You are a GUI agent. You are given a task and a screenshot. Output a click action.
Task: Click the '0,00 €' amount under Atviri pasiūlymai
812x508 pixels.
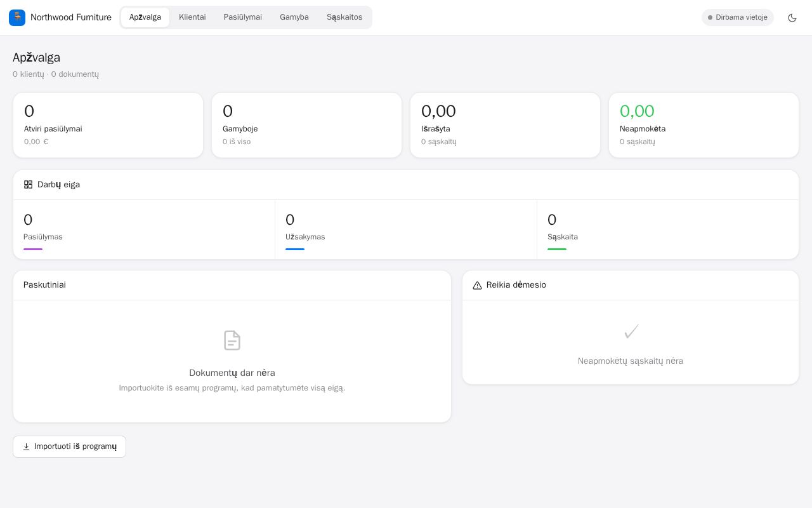coord(36,142)
